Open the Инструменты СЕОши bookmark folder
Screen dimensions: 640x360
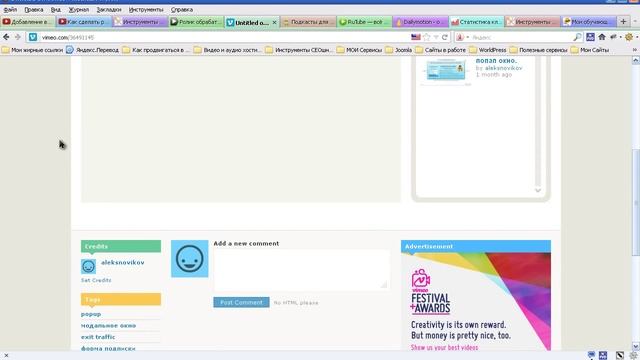(x=299, y=50)
